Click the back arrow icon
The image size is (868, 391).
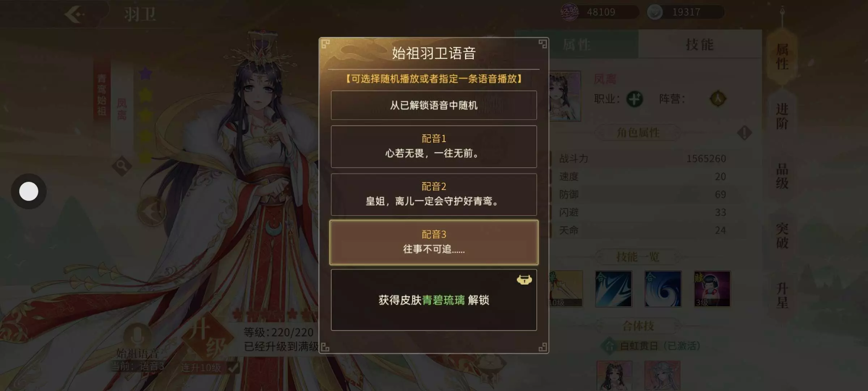click(x=75, y=14)
